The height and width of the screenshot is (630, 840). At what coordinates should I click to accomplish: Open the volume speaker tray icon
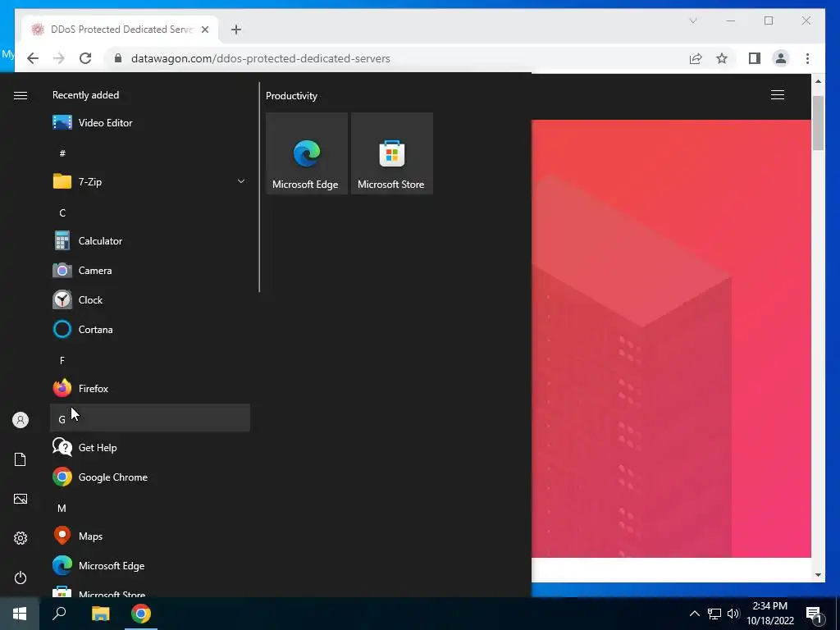coord(733,614)
